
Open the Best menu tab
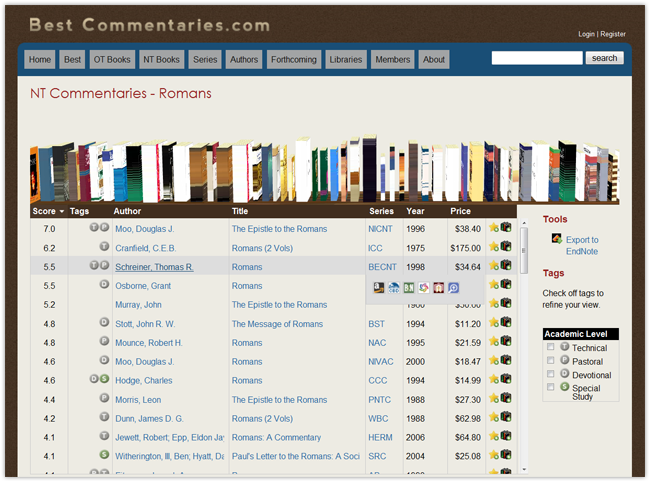click(x=73, y=59)
